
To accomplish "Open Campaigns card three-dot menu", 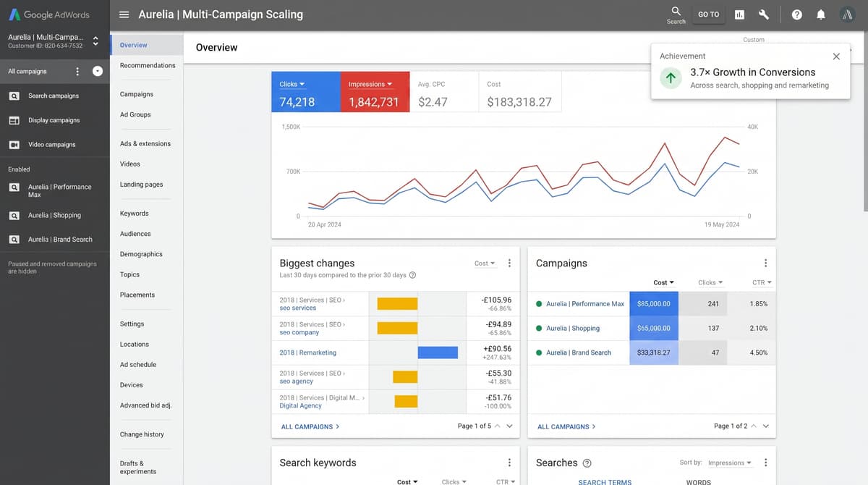I will point(765,263).
